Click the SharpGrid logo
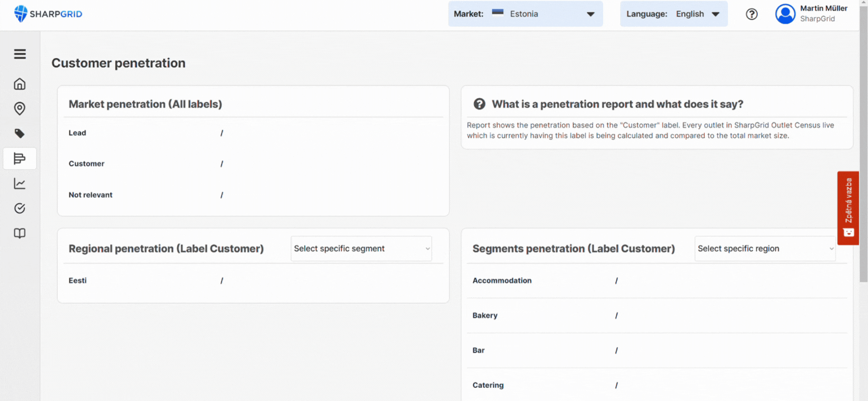 point(48,14)
